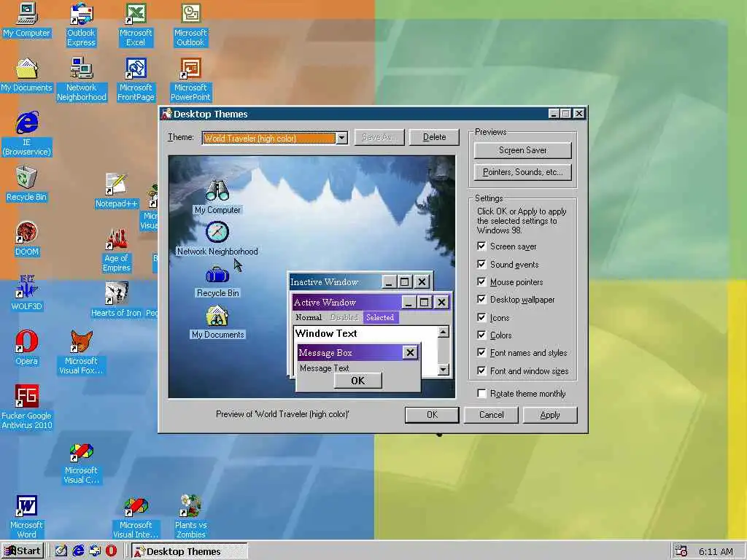Viewport: 747px width, 560px height.
Task: Click the taskbar clock showing 6:11 AM
Action: click(x=716, y=551)
